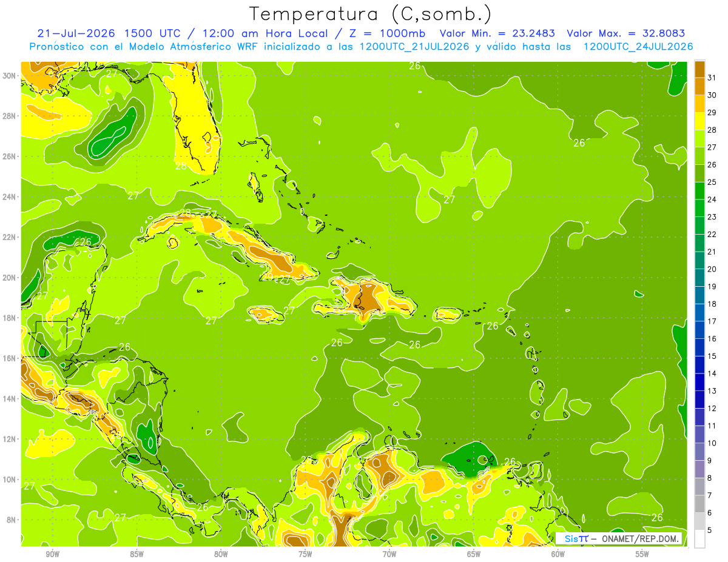Pick the colorbar swatch between 29 and 30
This screenshot has height=562, width=728.
click(699, 104)
